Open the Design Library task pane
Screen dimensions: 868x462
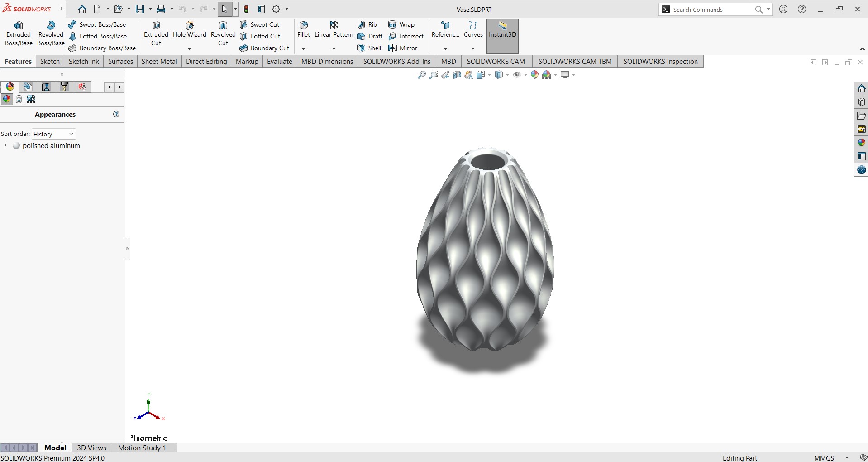pyautogui.click(x=861, y=102)
